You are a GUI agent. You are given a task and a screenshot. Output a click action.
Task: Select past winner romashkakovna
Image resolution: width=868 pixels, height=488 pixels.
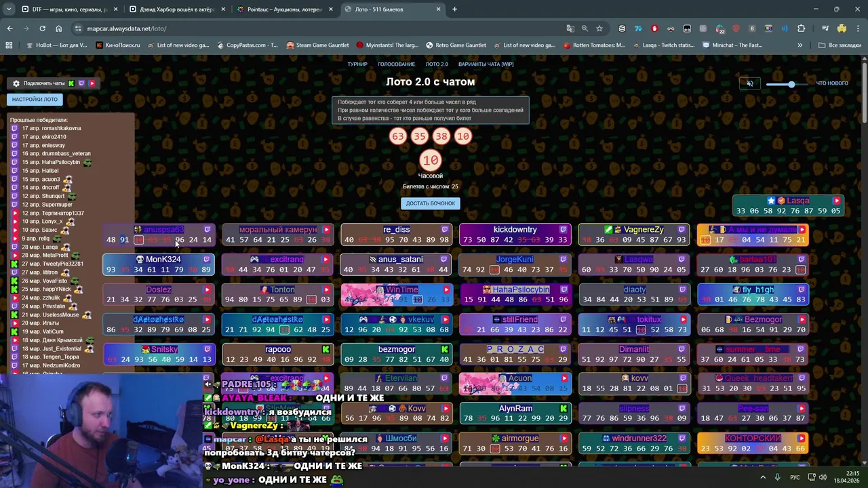click(x=51, y=128)
